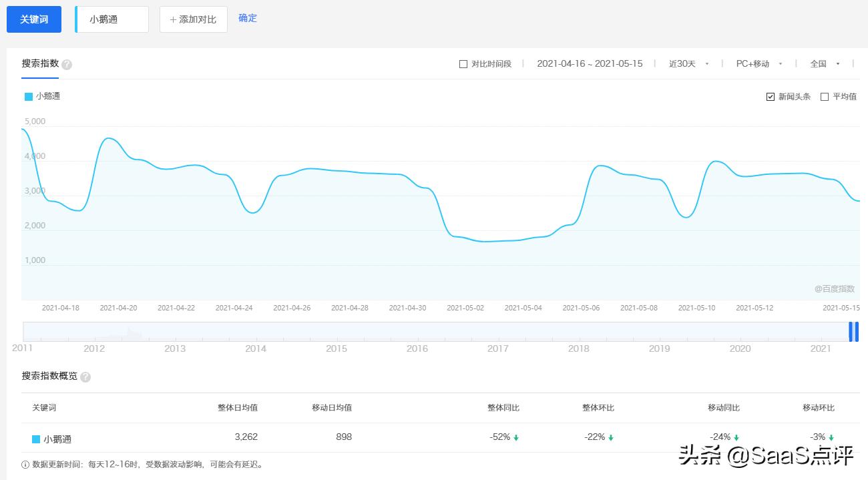Click the timeline range slider handle at 2021

coord(853,331)
